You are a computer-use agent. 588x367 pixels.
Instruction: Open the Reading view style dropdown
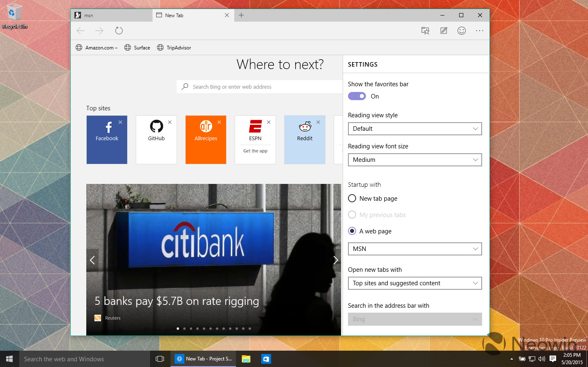tap(414, 128)
